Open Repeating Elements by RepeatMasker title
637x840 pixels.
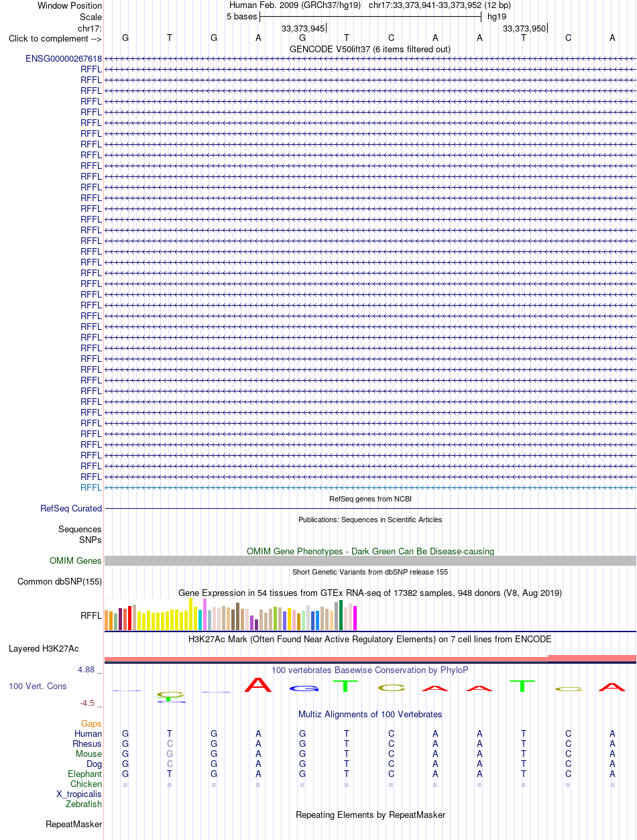370,815
